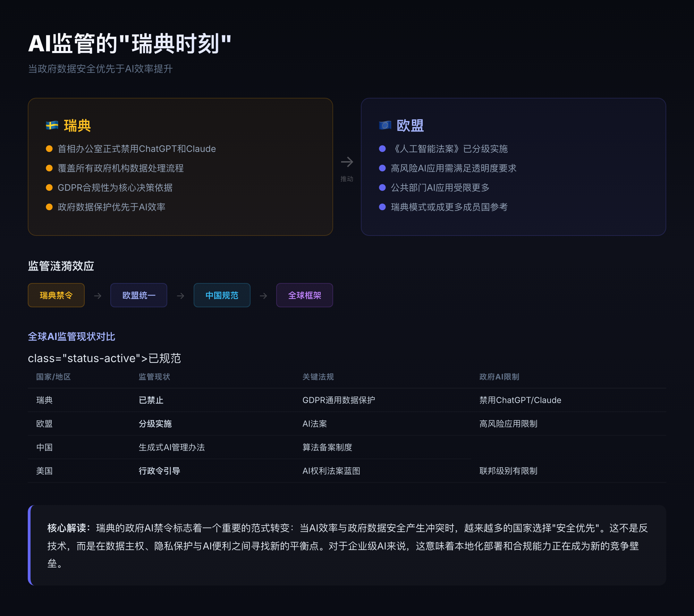Screen dimensions: 694x616
Task: Click the 行政令引导 status cell
Action: (x=160, y=471)
